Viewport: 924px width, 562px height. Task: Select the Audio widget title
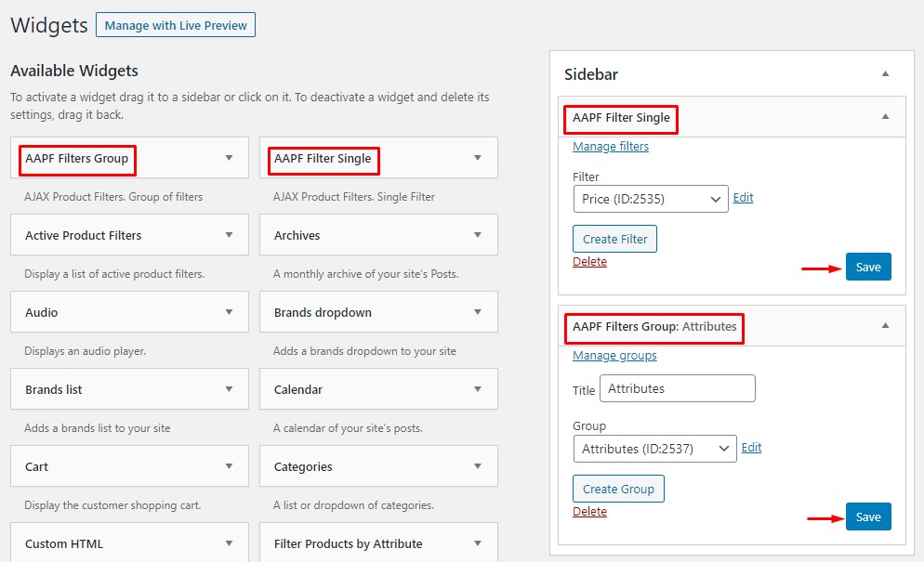pos(41,312)
